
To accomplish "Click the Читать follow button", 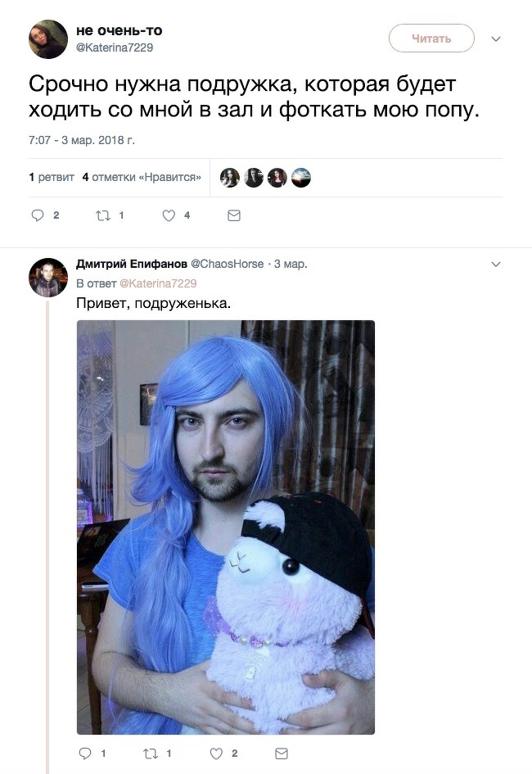I will point(431,38).
